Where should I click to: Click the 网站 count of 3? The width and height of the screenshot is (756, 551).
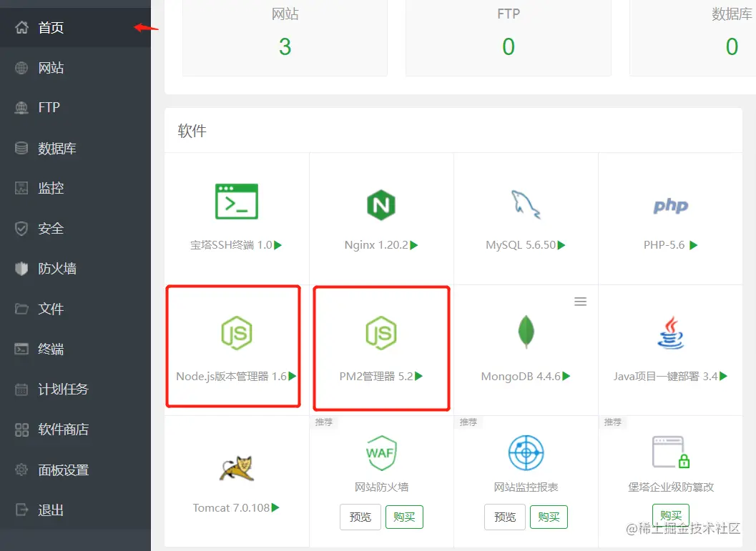(x=285, y=46)
